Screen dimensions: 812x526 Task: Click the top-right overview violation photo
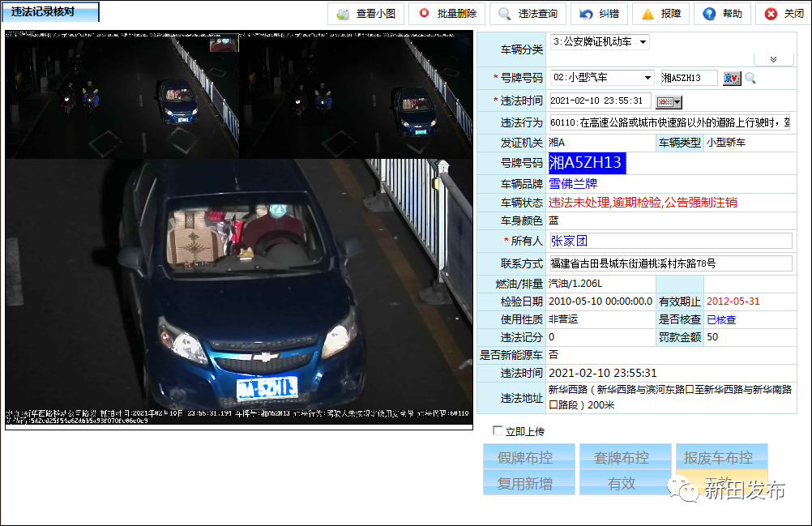(x=356, y=95)
